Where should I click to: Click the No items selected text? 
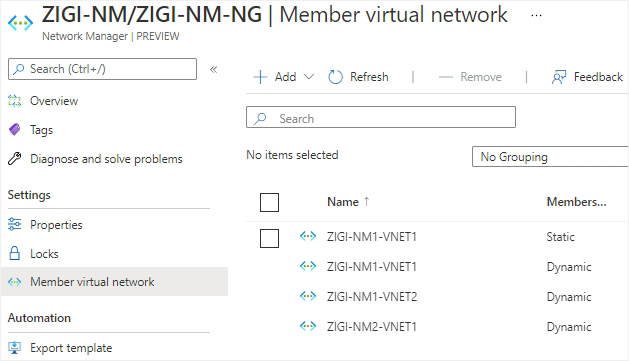click(x=292, y=155)
